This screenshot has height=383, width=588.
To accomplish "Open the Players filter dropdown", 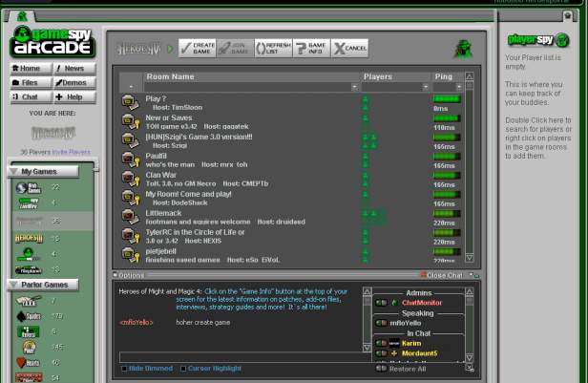I will 426,87.
